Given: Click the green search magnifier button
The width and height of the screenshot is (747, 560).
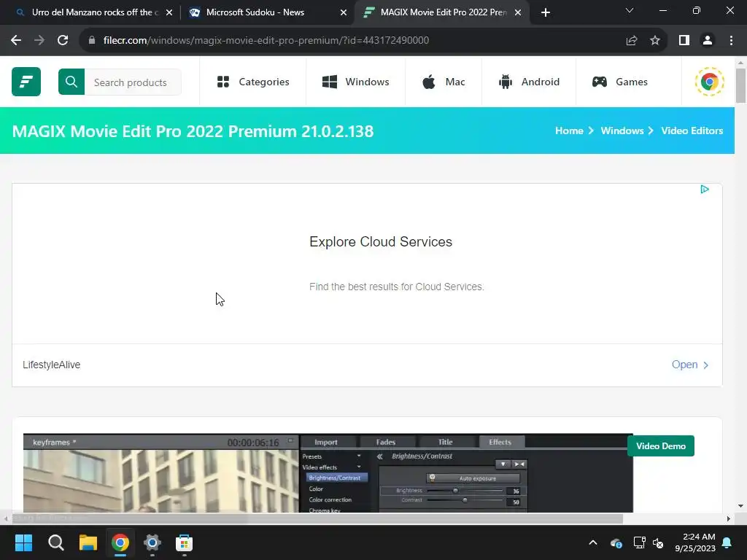Looking at the screenshot, I should click(71, 82).
